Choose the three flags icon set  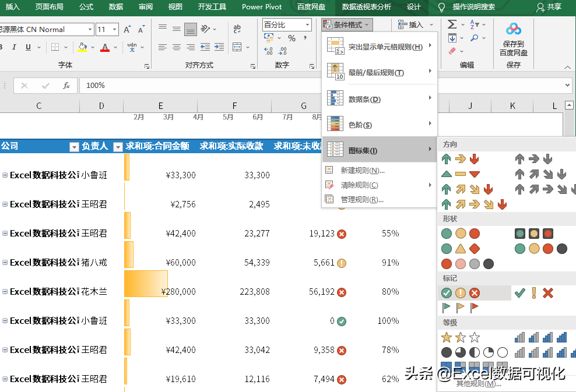[x=461, y=307]
